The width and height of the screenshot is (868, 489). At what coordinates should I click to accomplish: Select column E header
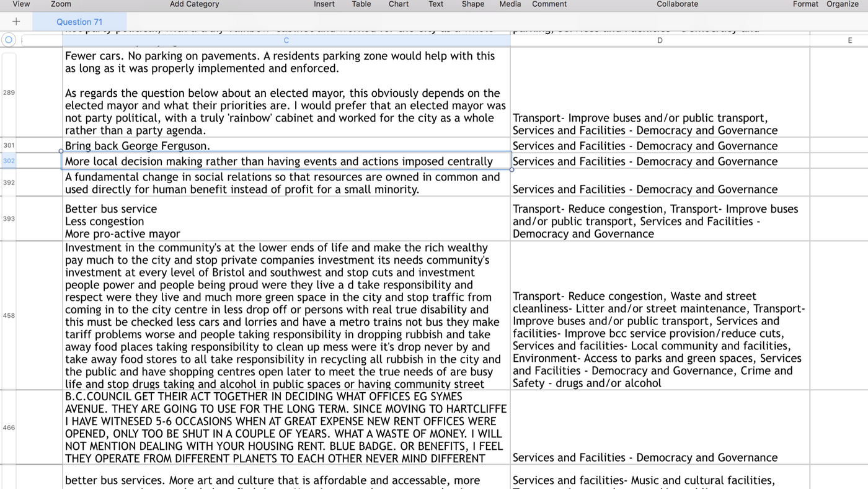coord(849,40)
